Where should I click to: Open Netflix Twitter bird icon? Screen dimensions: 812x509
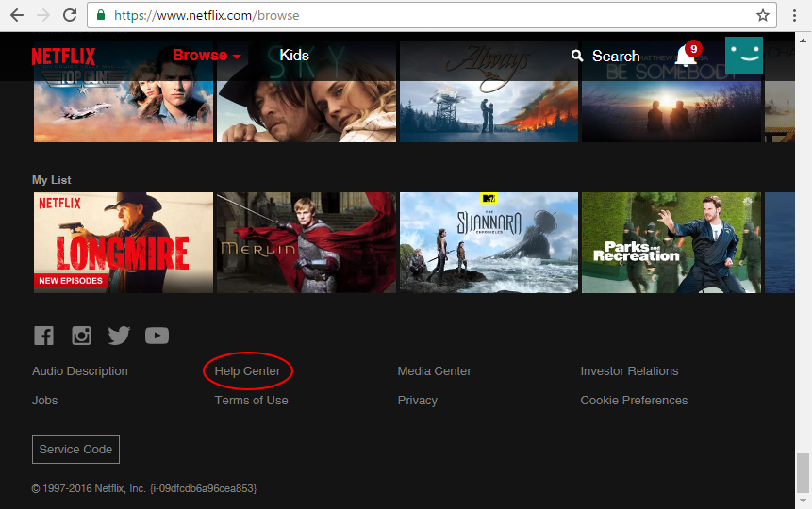pyautogui.click(x=119, y=336)
